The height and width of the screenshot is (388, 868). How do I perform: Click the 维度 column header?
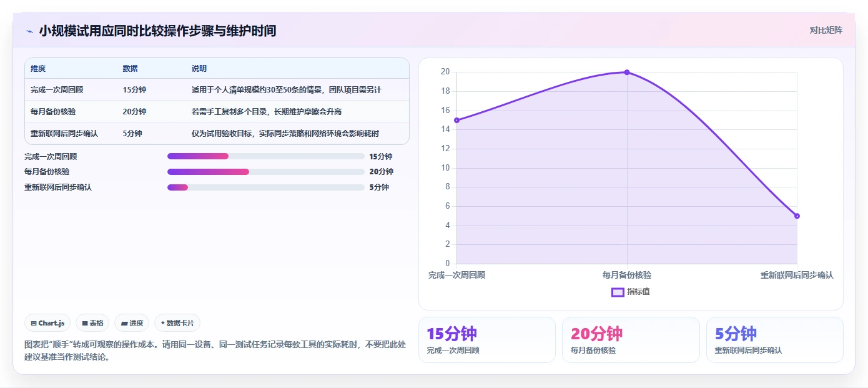38,69
